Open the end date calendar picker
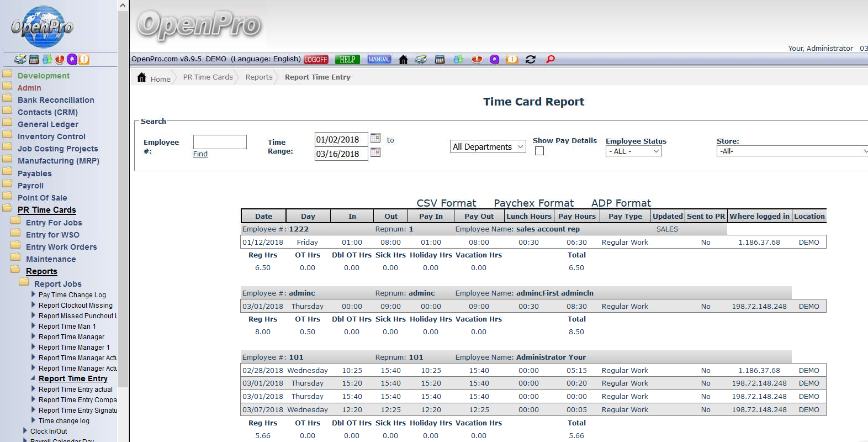The image size is (868, 442). coord(375,152)
